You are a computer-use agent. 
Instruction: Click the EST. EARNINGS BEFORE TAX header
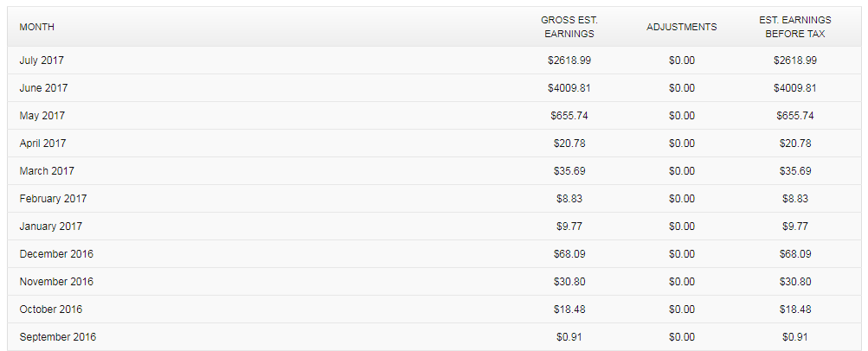tap(795, 27)
